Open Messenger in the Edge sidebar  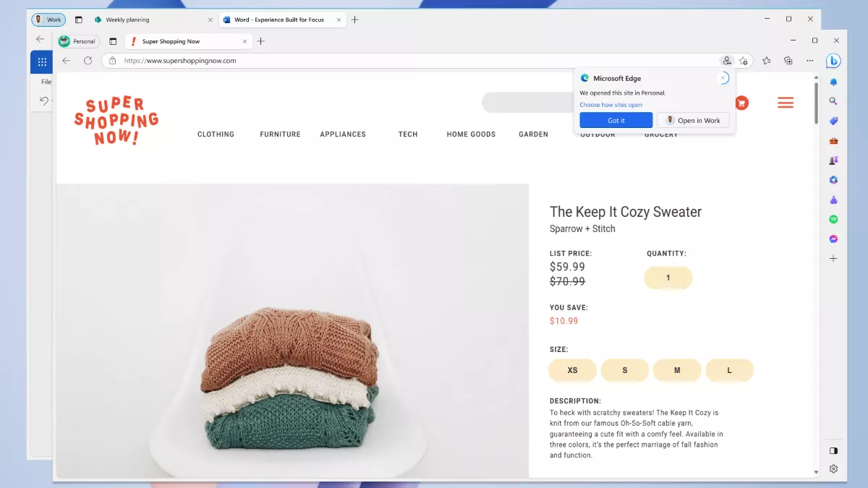coord(833,239)
